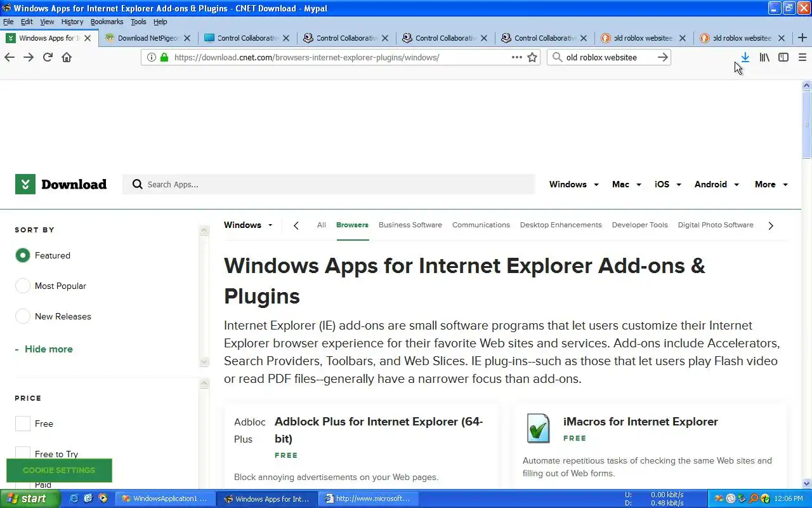Select the Business Software category
Image resolution: width=812 pixels, height=508 pixels.
[x=410, y=225]
